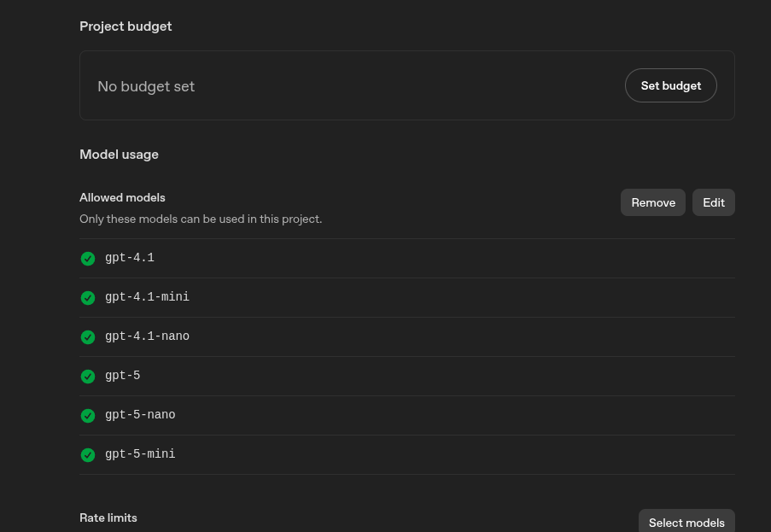This screenshot has width=771, height=532.
Task: Select the gpt-4.1-mini row
Action: (147, 297)
